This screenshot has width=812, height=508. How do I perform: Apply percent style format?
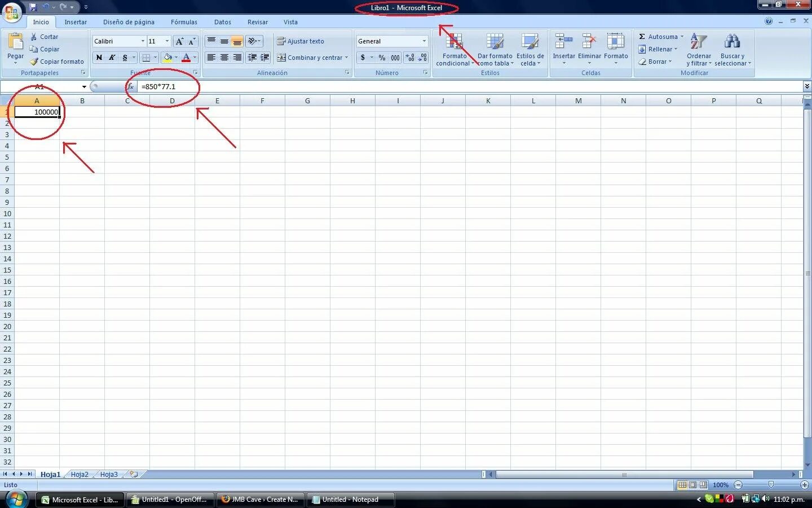coord(382,58)
